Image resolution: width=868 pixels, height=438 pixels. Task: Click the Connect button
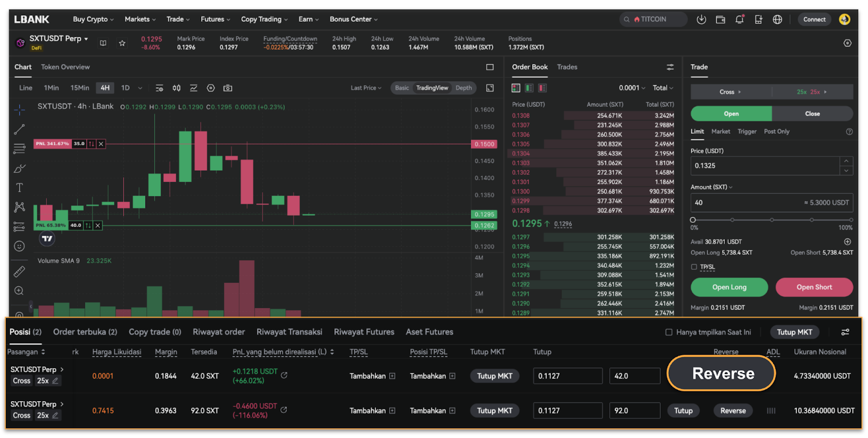tap(814, 20)
